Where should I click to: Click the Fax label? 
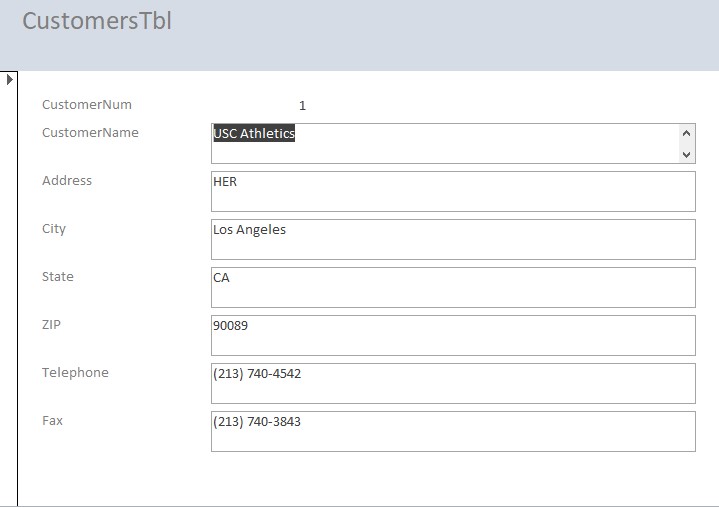52,420
